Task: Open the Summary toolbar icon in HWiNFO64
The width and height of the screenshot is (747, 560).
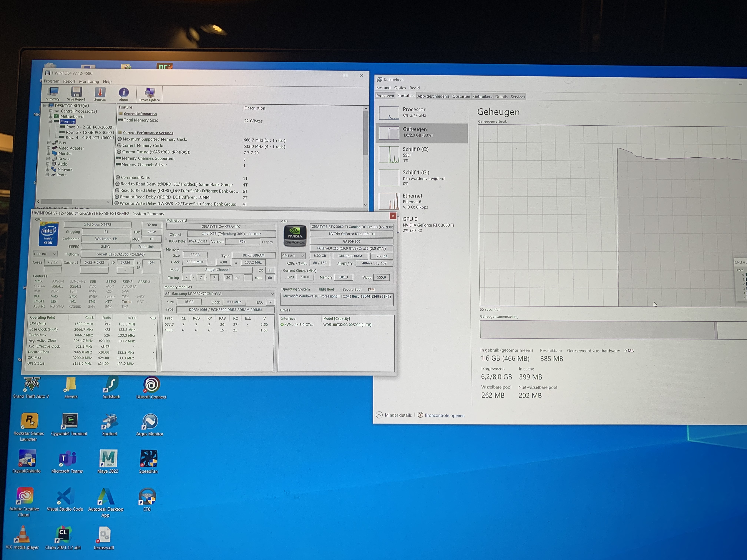Action: pos(53,94)
